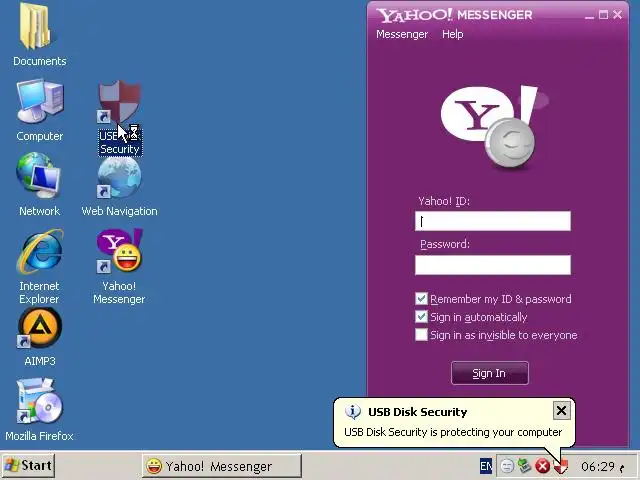The height and width of the screenshot is (480, 640).
Task: Click the Yahoo! Messenger taskbar button
Action: (x=222, y=466)
